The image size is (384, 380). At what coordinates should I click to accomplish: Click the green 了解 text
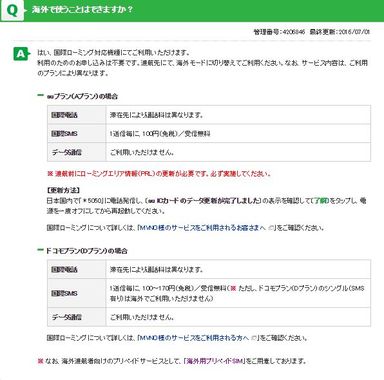click(x=322, y=201)
